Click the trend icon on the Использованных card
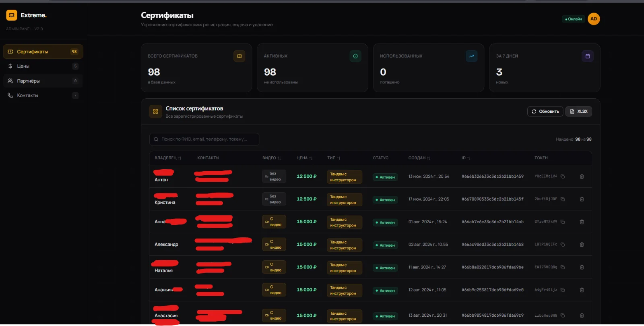 (471, 56)
